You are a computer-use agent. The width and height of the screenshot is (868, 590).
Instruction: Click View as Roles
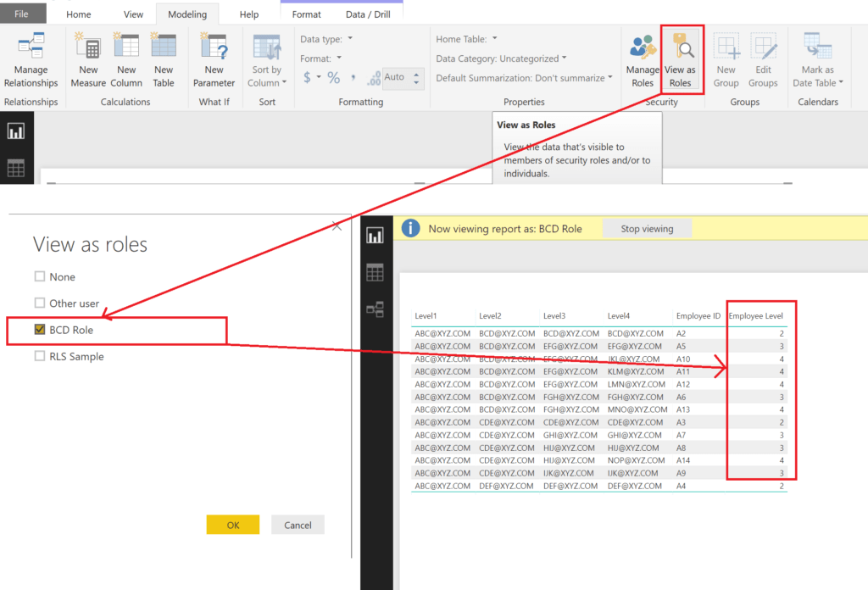682,59
